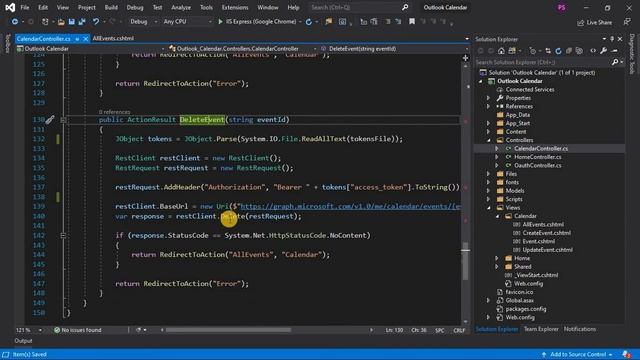Select Web.config under Views folder
This screenshot has width=640, height=360.
coord(528,284)
